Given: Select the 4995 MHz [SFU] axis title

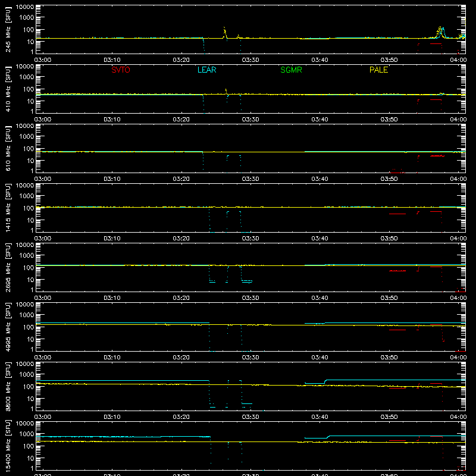Looking at the screenshot, I should (x=8, y=327).
